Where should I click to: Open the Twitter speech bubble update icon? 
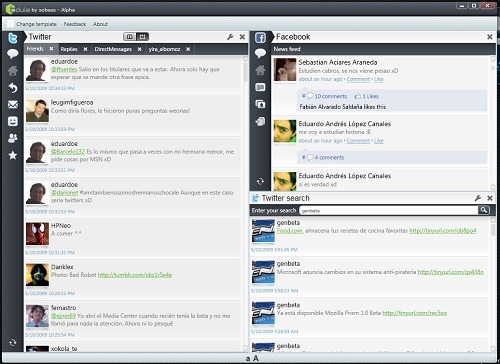tap(13, 54)
